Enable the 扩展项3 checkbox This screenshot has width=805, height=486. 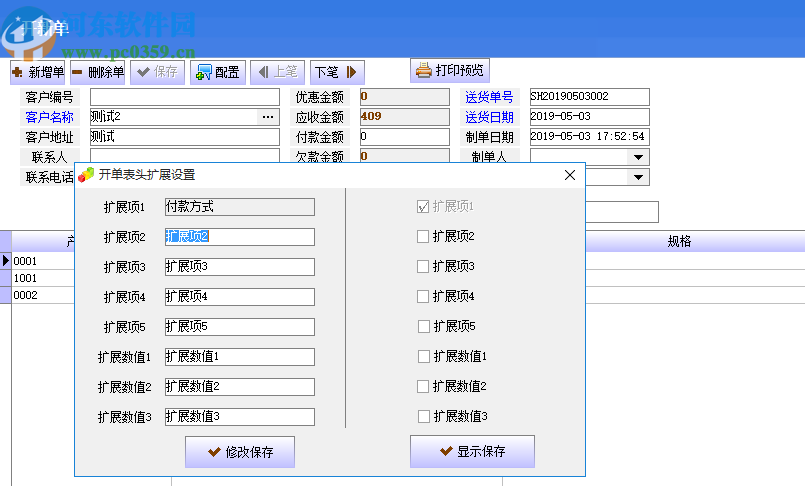point(423,266)
